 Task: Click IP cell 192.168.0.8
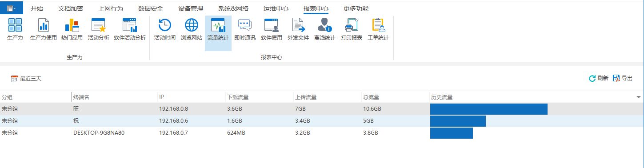coord(174,109)
